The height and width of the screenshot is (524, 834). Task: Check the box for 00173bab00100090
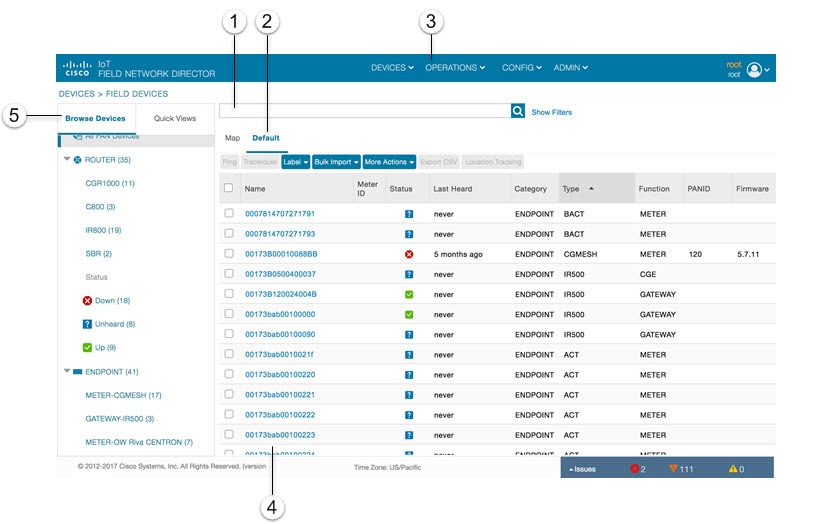229,334
